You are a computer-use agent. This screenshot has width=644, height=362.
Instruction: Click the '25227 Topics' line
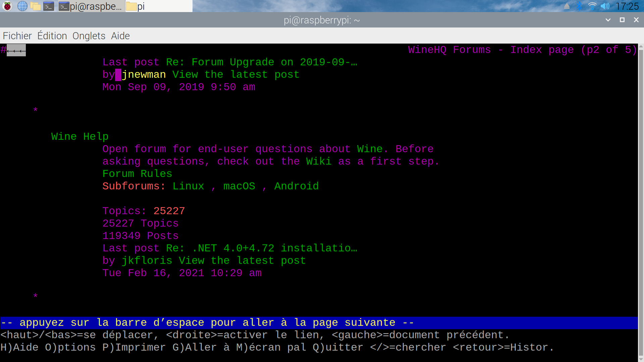(141, 223)
